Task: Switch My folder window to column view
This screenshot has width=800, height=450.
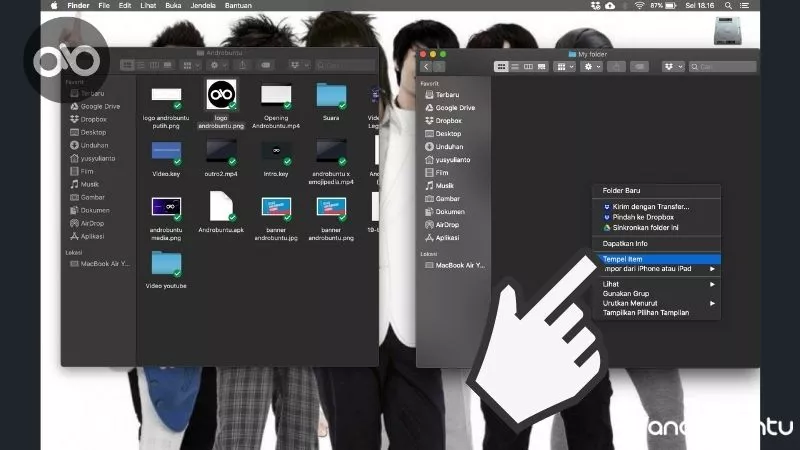Action: (x=528, y=67)
